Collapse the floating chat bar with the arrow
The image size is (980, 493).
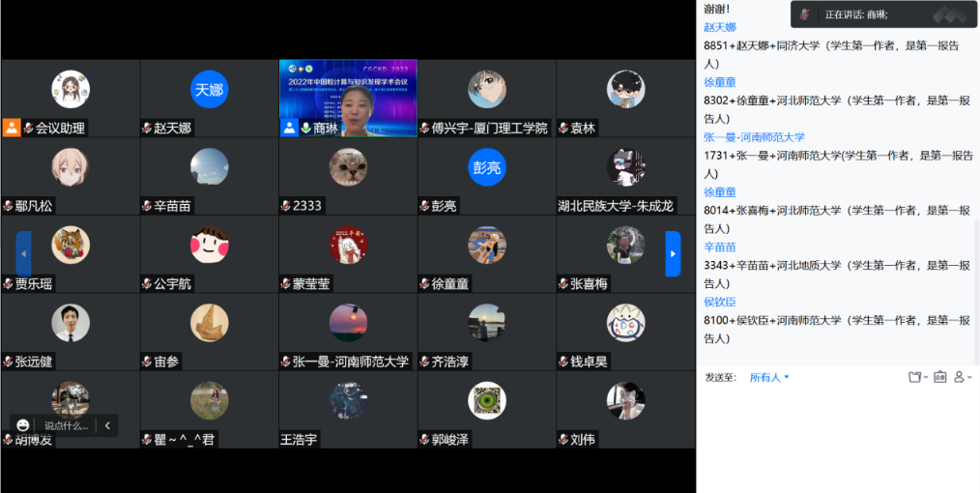[107, 425]
